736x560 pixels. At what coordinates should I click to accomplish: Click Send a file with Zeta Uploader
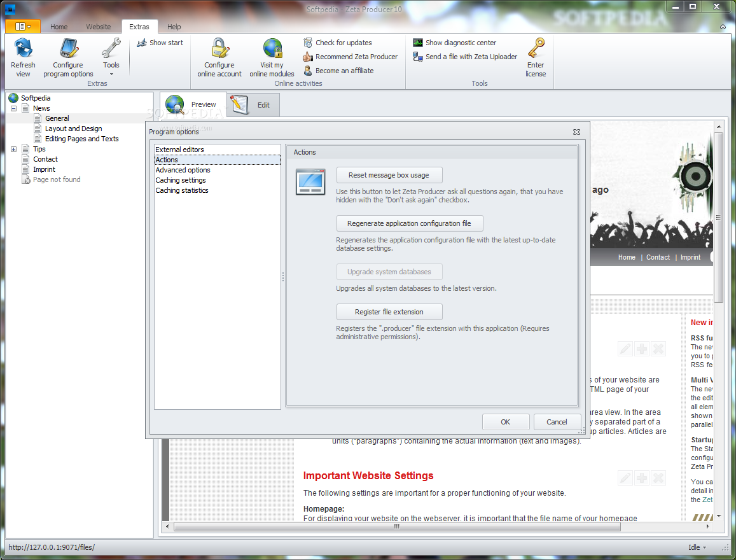tap(465, 57)
